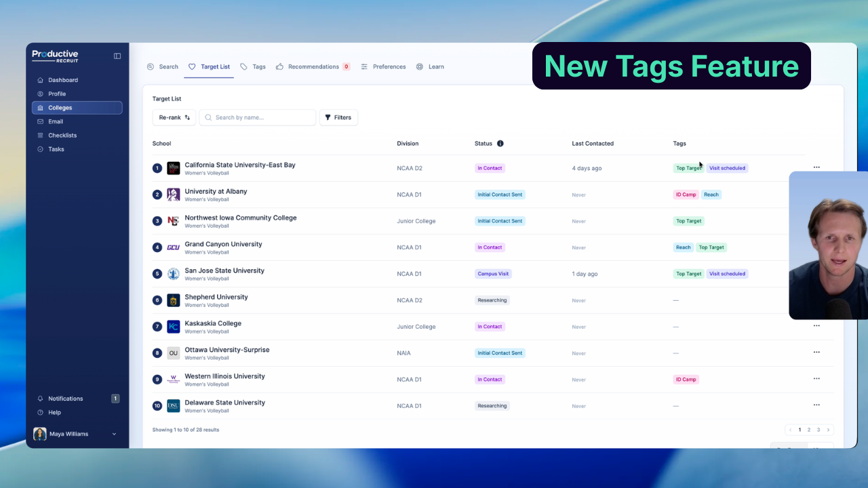868x488 pixels.
Task: Click Researching status for Delaware State University
Action: coord(492,406)
